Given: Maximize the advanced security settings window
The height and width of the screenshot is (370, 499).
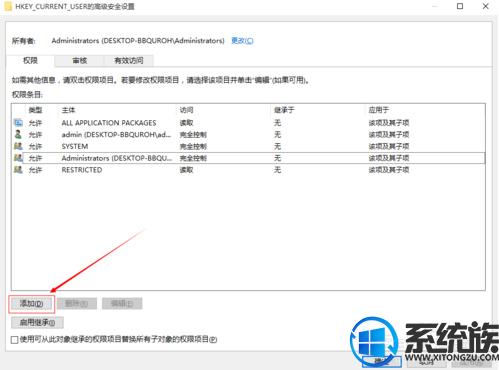Looking at the screenshot, I should pos(460,6).
